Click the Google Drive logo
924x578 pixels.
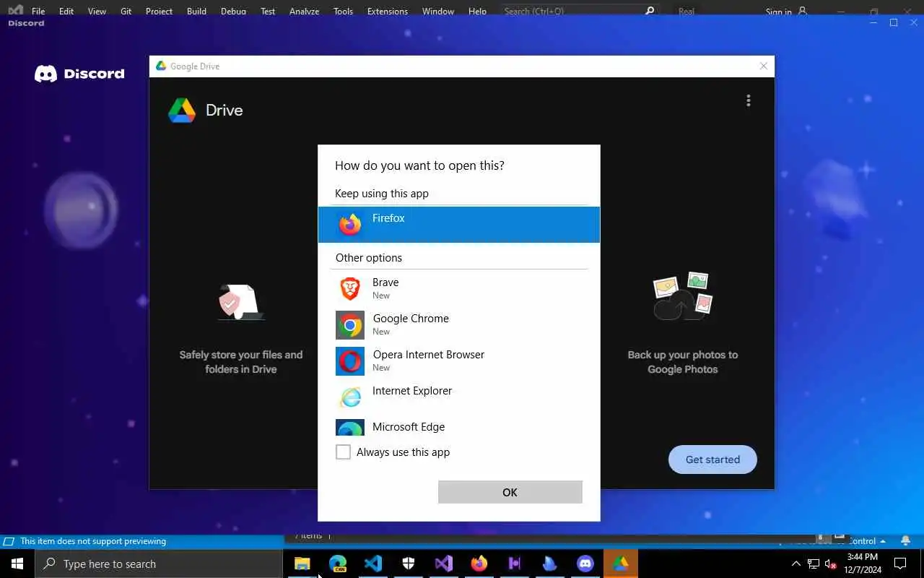click(182, 110)
